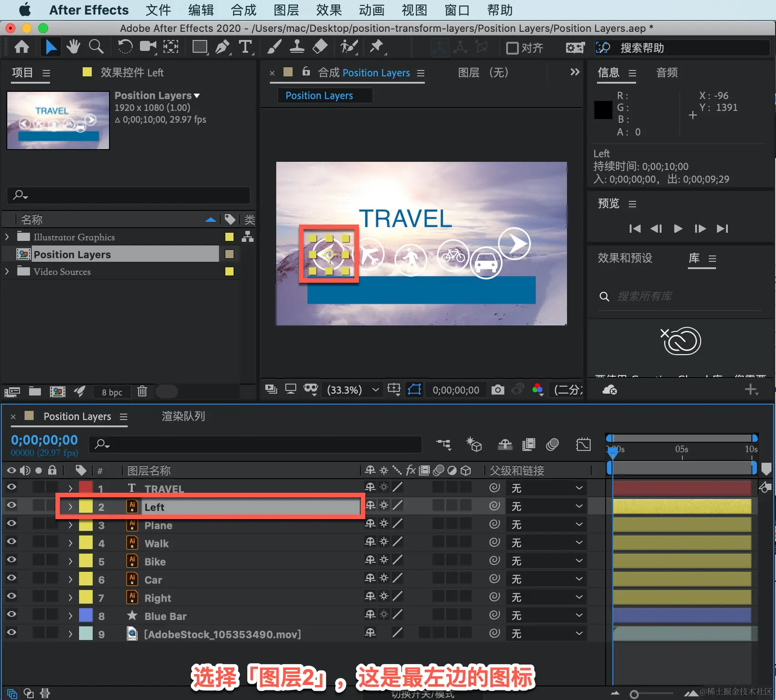Screen dimensions: 776x700
Task: Open the parent dropdown for Car layer
Action: tap(547, 579)
